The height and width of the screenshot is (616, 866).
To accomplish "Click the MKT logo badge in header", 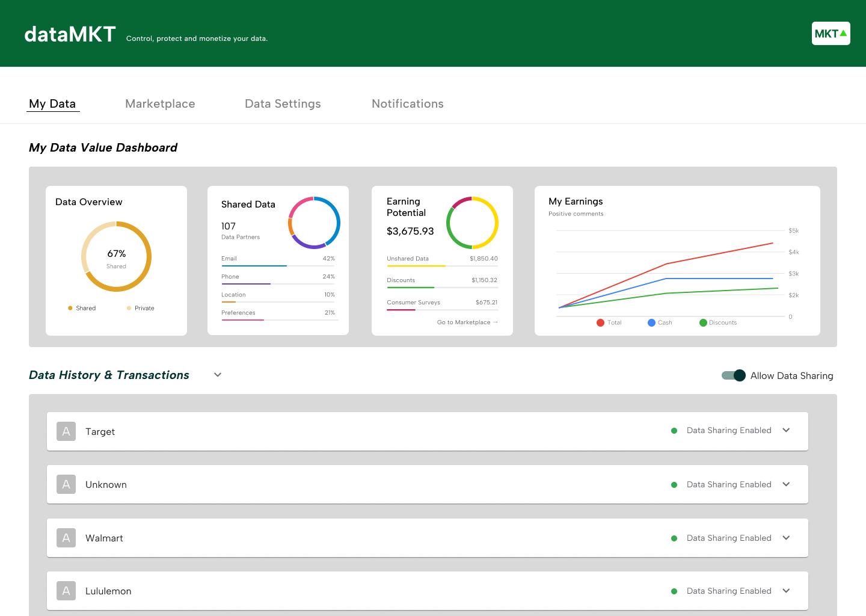I will [x=831, y=34].
